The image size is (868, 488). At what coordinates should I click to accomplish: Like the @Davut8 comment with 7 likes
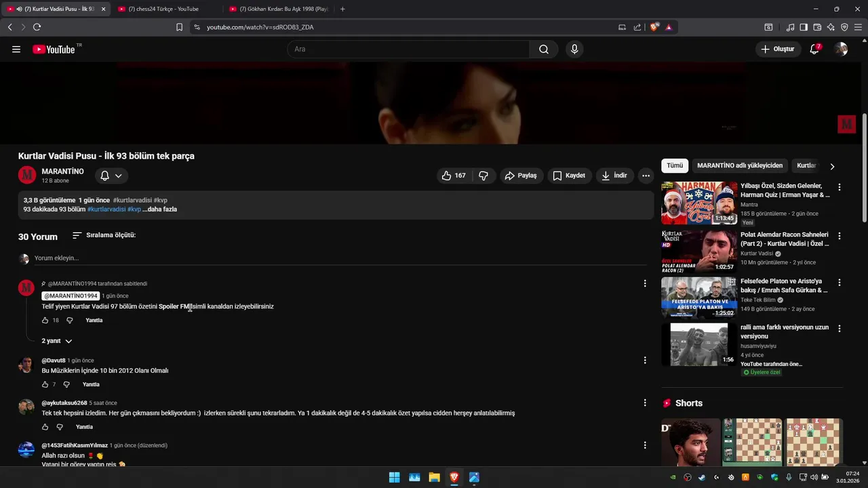click(x=45, y=384)
